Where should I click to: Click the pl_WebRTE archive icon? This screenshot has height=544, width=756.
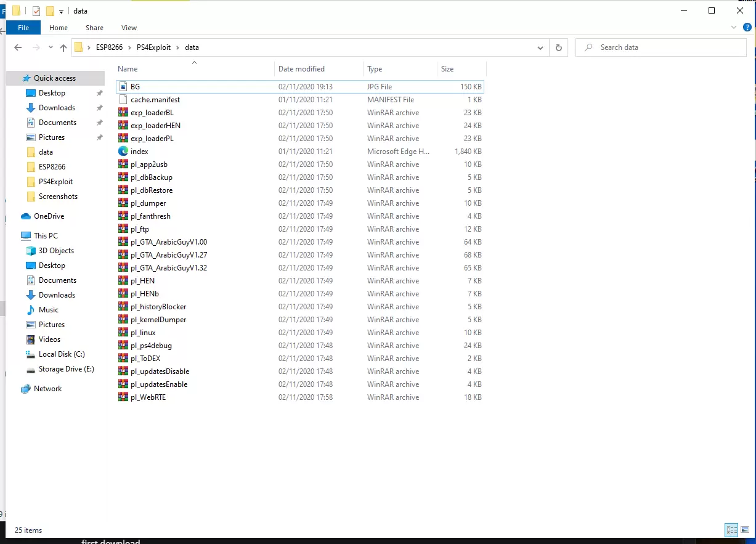pos(123,397)
